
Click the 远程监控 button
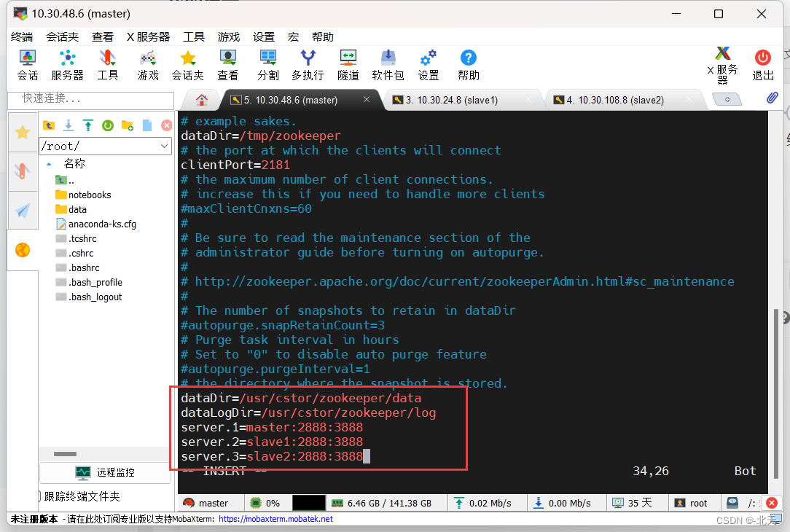tap(105, 472)
